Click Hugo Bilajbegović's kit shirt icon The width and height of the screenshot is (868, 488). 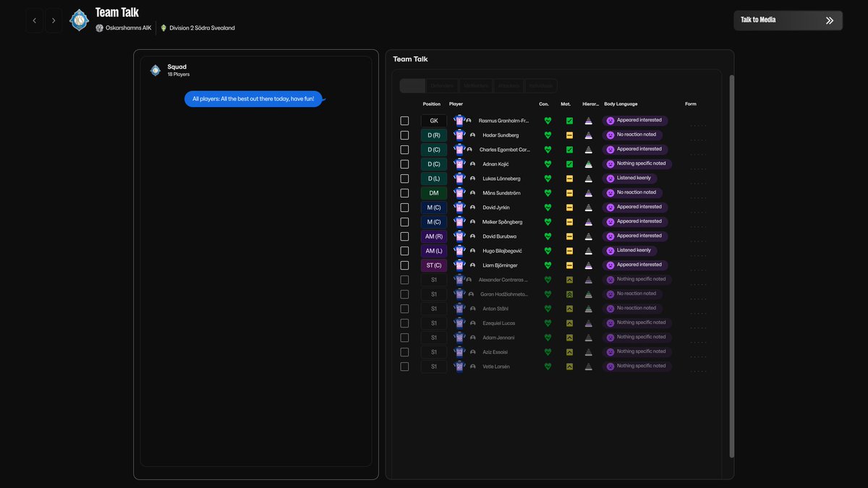click(459, 251)
